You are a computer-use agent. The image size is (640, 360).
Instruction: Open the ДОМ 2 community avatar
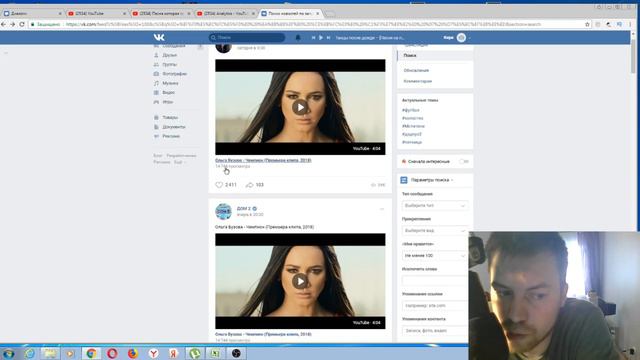pos(223,211)
